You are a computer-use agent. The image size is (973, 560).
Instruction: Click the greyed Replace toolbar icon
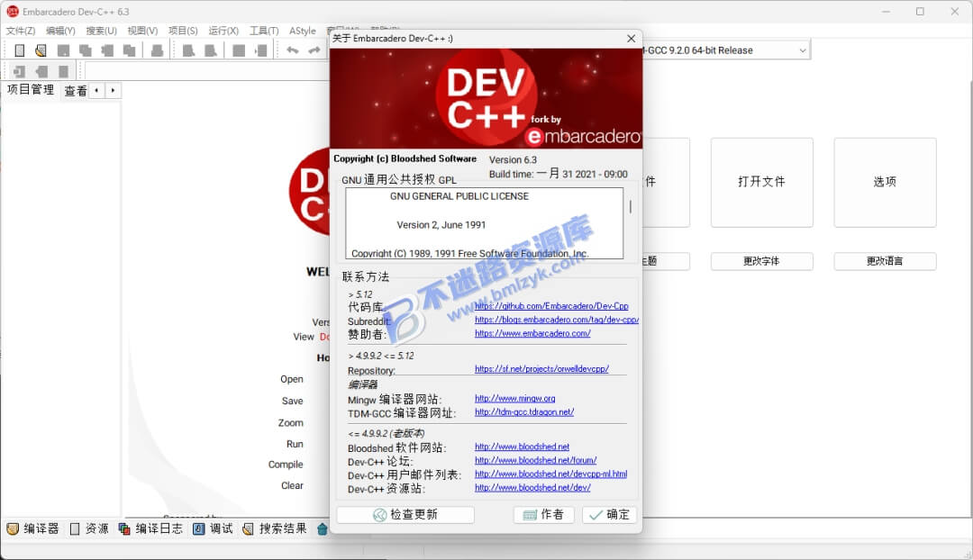pyautogui.click(x=211, y=50)
